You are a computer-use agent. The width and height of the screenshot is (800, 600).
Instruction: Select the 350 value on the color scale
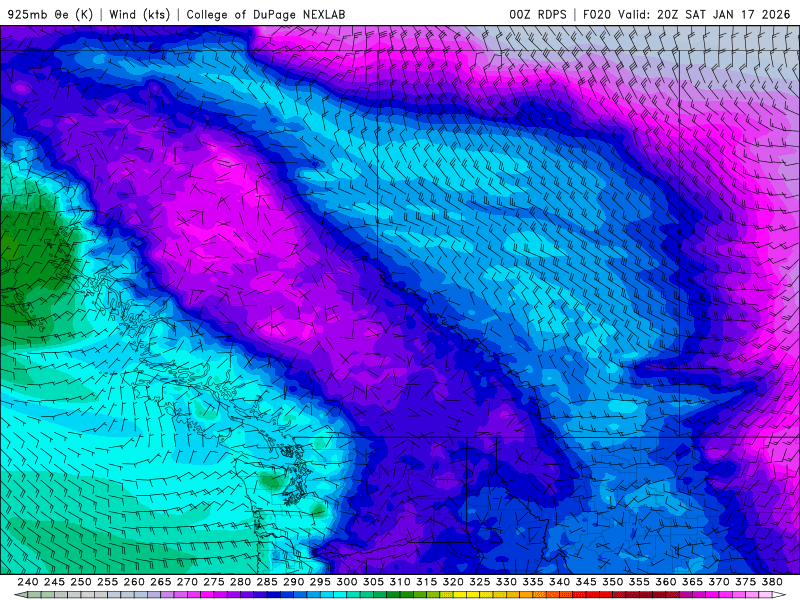click(x=613, y=582)
